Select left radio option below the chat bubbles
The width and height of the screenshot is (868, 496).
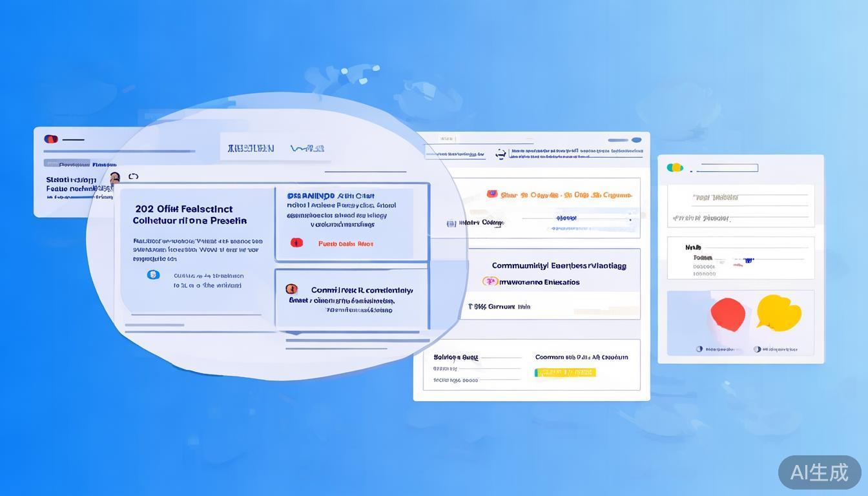coord(699,349)
